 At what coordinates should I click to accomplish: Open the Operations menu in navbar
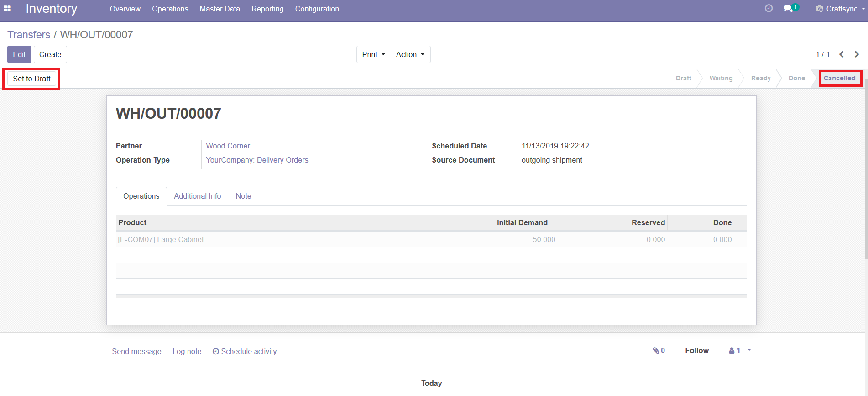tap(170, 9)
